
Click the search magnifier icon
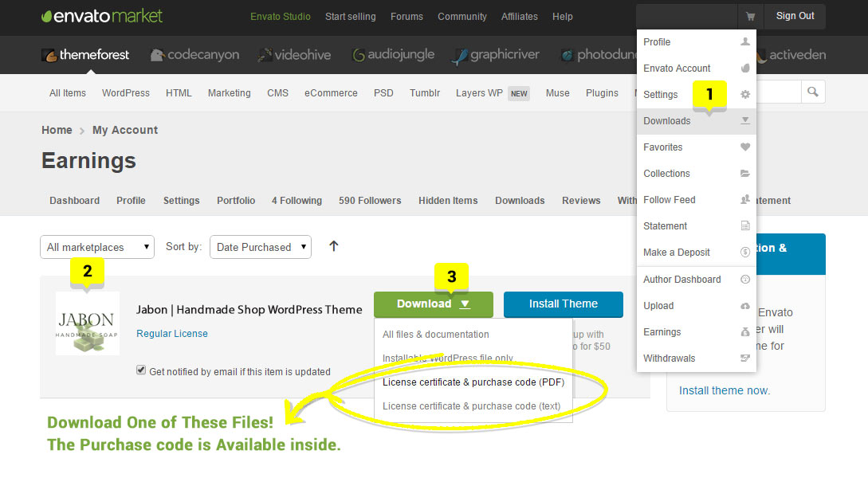coord(812,92)
